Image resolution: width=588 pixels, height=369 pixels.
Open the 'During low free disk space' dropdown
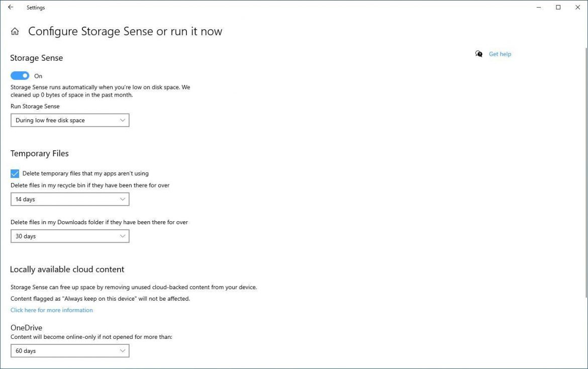69,120
